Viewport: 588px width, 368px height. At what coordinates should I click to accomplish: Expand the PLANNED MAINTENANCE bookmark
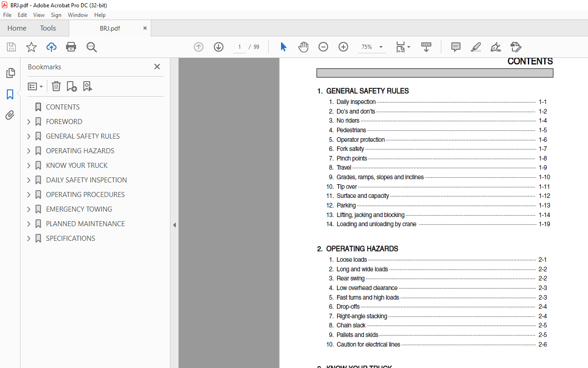tap(29, 224)
